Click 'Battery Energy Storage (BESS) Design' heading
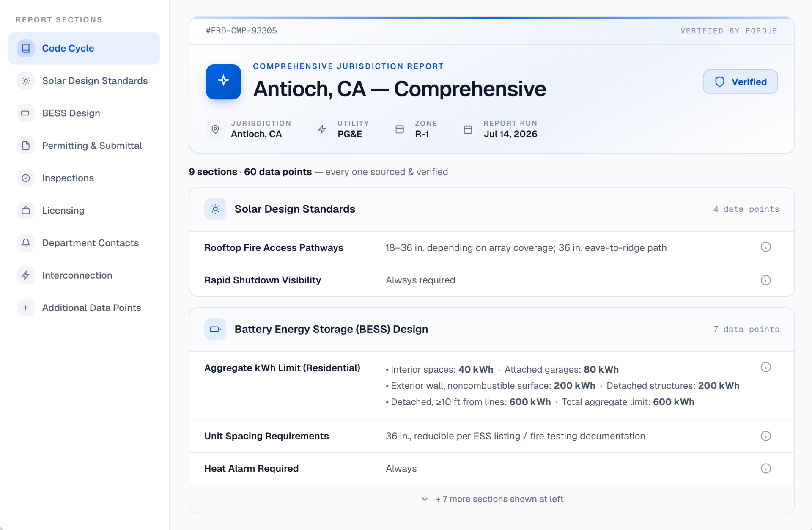The height and width of the screenshot is (530, 812). click(x=331, y=329)
